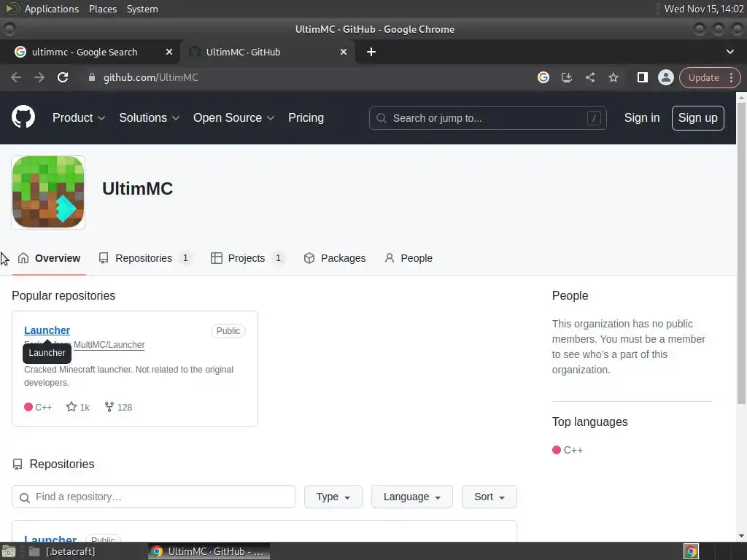Reload the current page
The height and width of the screenshot is (560, 747).
63,77
